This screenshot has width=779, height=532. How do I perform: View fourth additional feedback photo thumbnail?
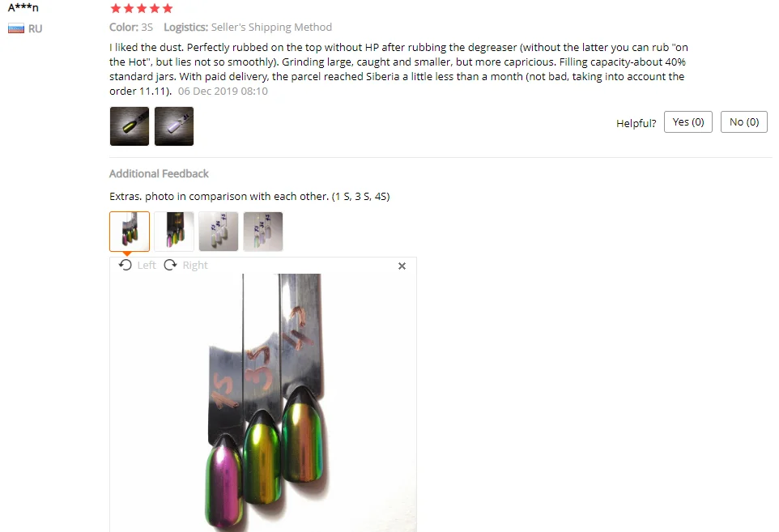click(x=263, y=232)
